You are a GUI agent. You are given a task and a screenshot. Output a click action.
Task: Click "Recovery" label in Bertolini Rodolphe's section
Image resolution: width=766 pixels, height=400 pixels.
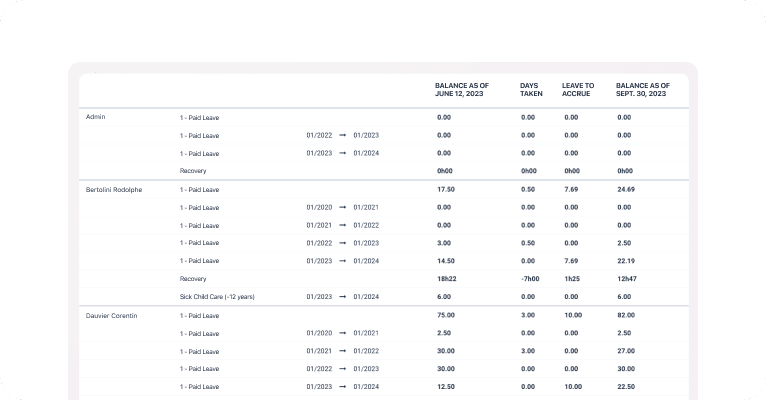click(193, 279)
